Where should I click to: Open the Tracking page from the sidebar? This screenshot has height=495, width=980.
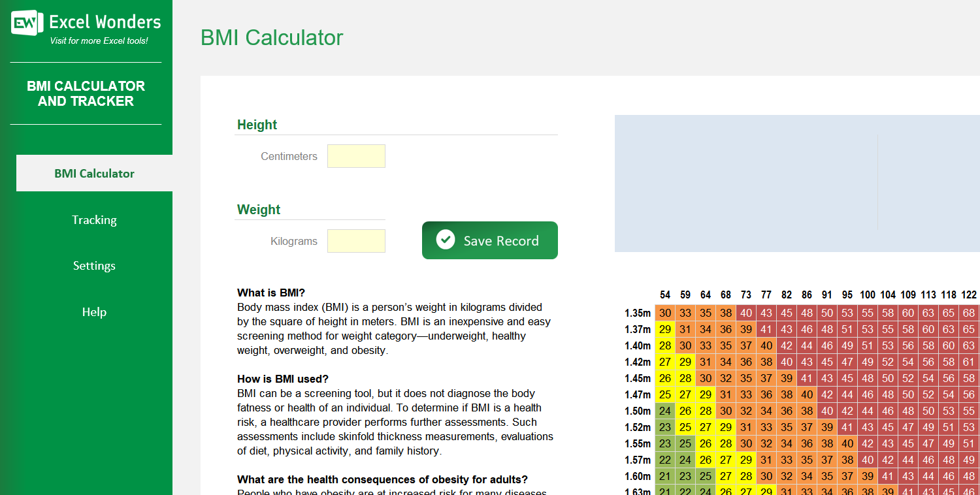pos(94,220)
